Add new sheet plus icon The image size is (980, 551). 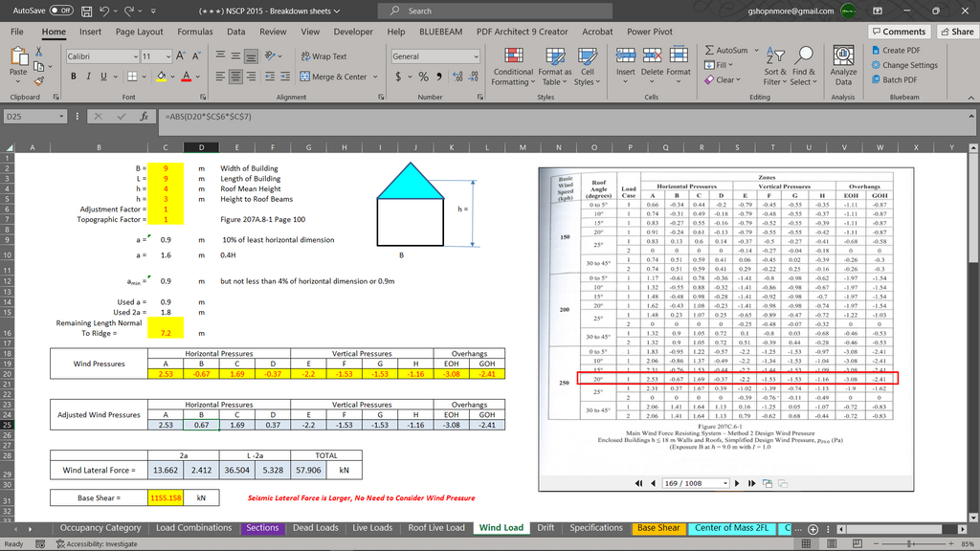(813, 529)
